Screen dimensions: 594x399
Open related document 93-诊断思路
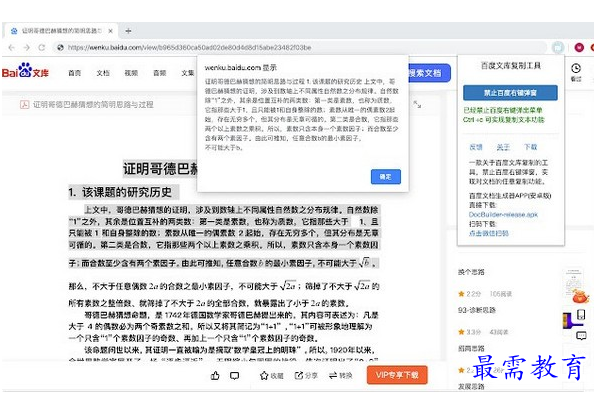(x=477, y=310)
